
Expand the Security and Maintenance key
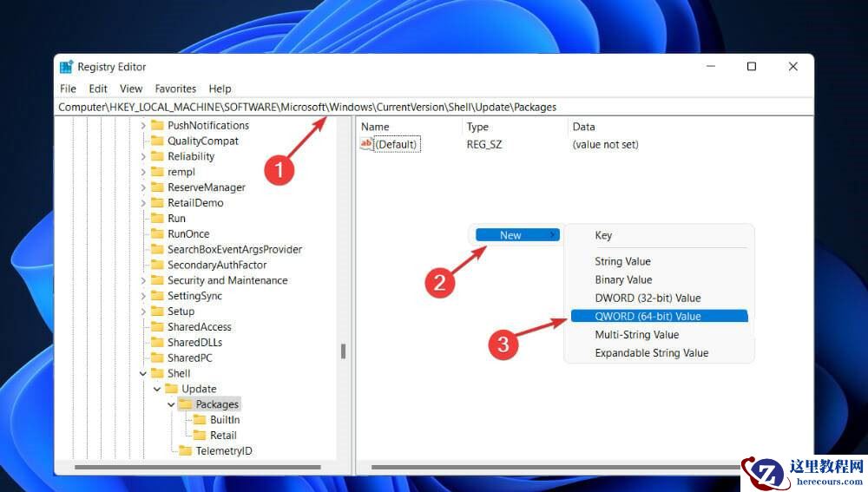point(143,280)
